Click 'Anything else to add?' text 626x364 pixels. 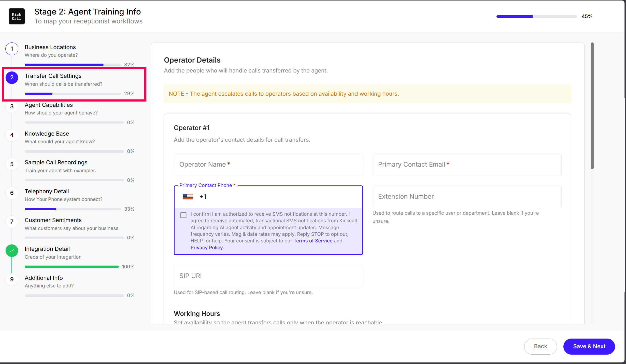pyautogui.click(x=49, y=286)
